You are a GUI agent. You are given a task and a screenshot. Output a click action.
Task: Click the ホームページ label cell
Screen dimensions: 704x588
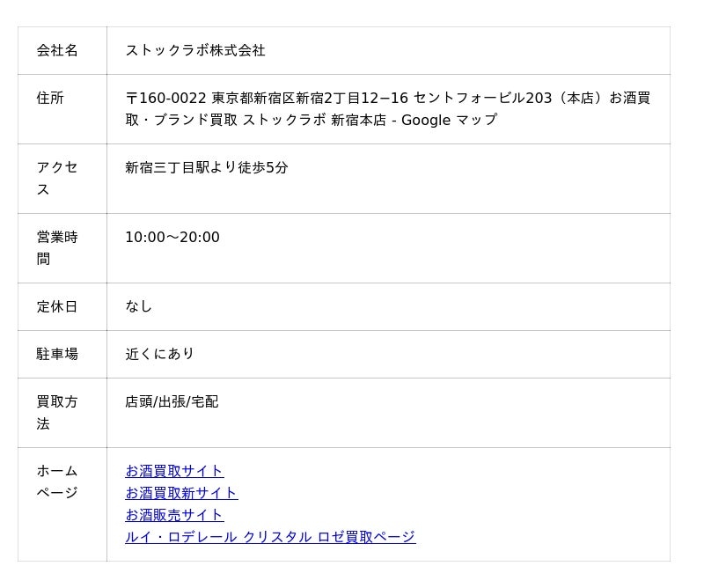(57, 481)
